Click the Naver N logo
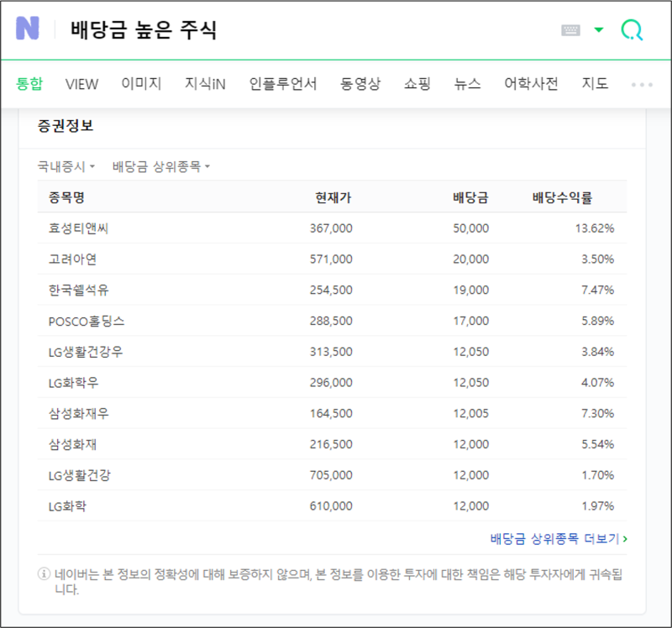The height and width of the screenshot is (628, 672). point(28,29)
